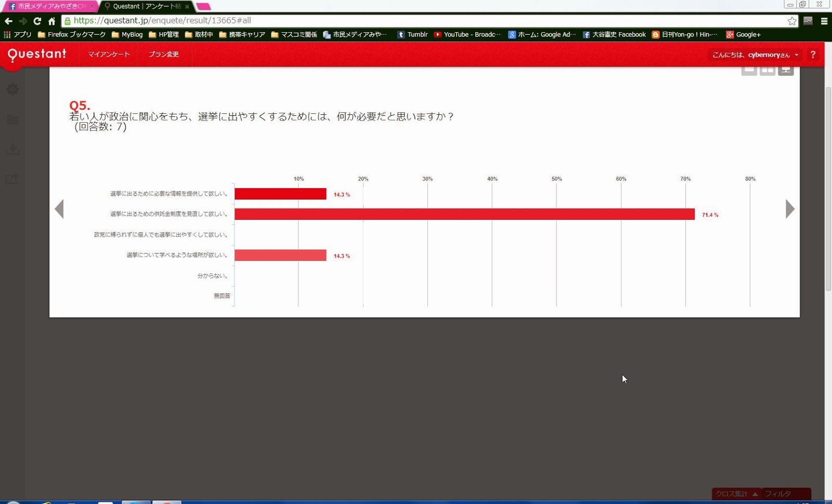Click the 無回答 label
This screenshot has width=832, height=504.
tap(222, 296)
